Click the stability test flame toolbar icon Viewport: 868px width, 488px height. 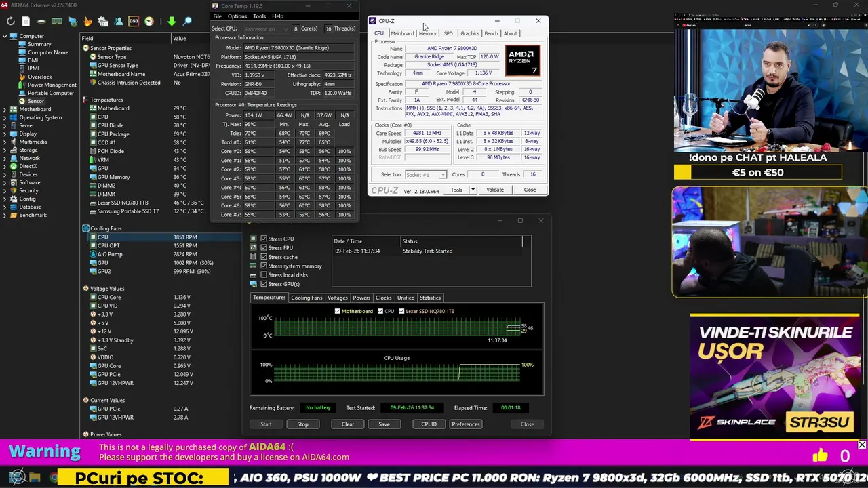coord(88,21)
